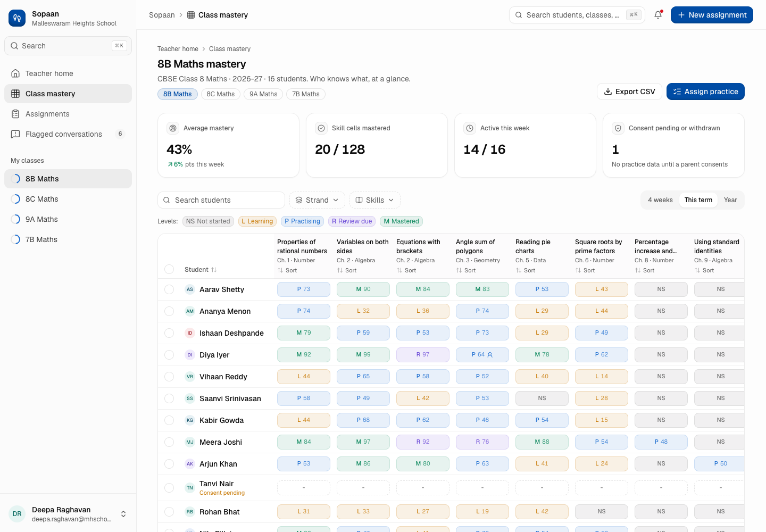Image resolution: width=766 pixels, height=532 pixels.
Task: Open the Strand filter dropdown
Action: [317, 200]
